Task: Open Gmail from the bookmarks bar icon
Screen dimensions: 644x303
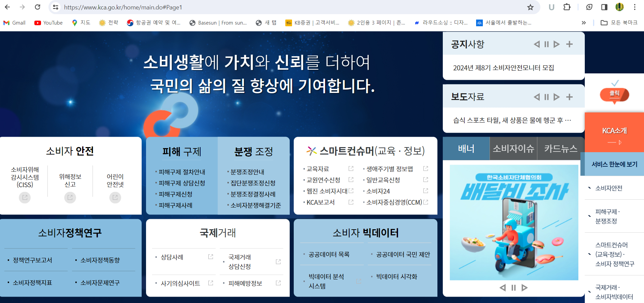Action: pyautogui.click(x=6, y=23)
